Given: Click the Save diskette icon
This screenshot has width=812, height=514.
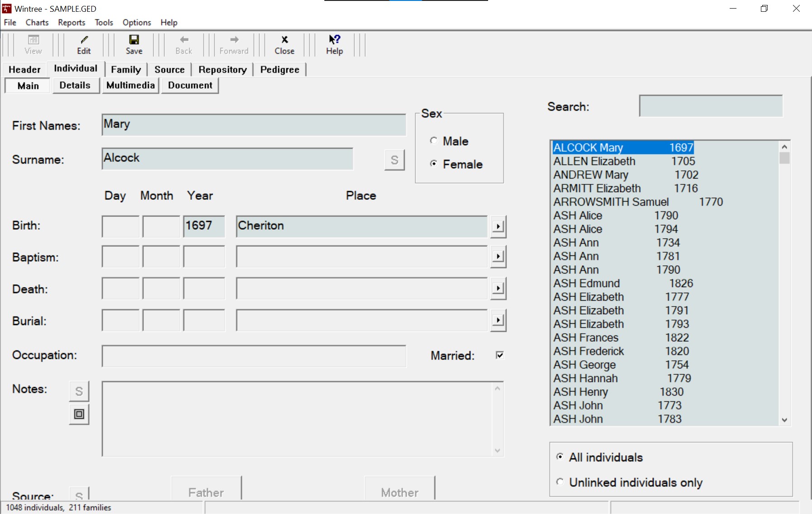Looking at the screenshot, I should (x=133, y=44).
